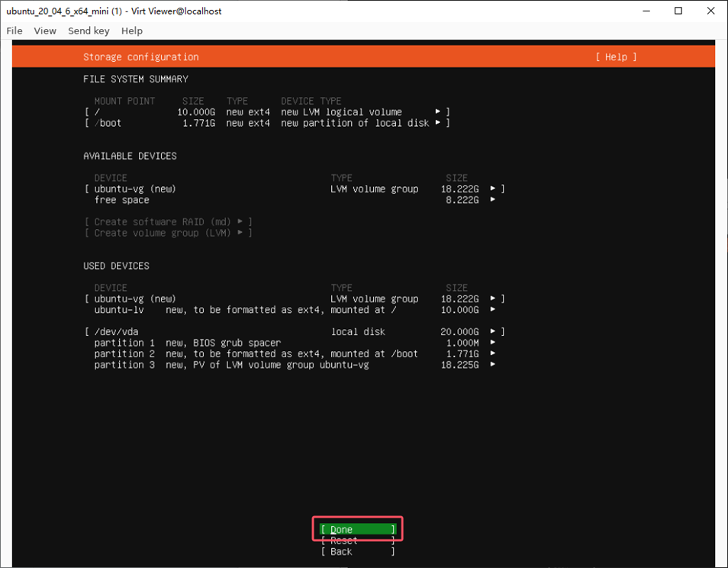Select 'free space' row under available devices
Screen dimensions: 728x568
tap(295, 200)
